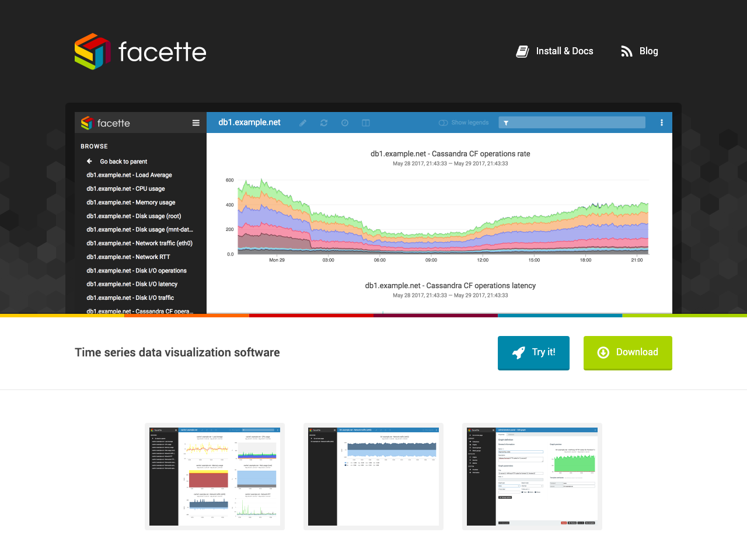Image resolution: width=747 pixels, height=560 pixels.
Task: Click the Download button
Action: (x=628, y=352)
